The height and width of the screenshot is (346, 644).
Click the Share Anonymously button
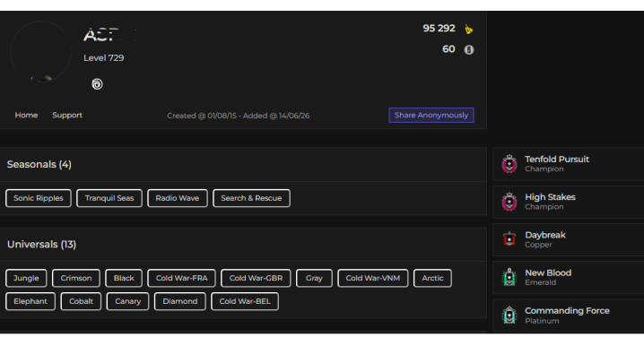click(431, 115)
